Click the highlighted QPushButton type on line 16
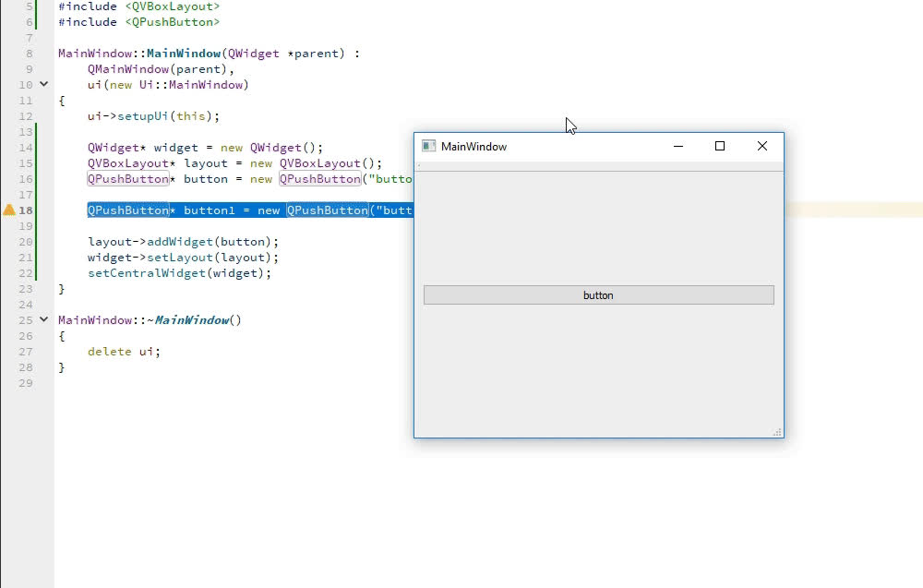 point(128,179)
